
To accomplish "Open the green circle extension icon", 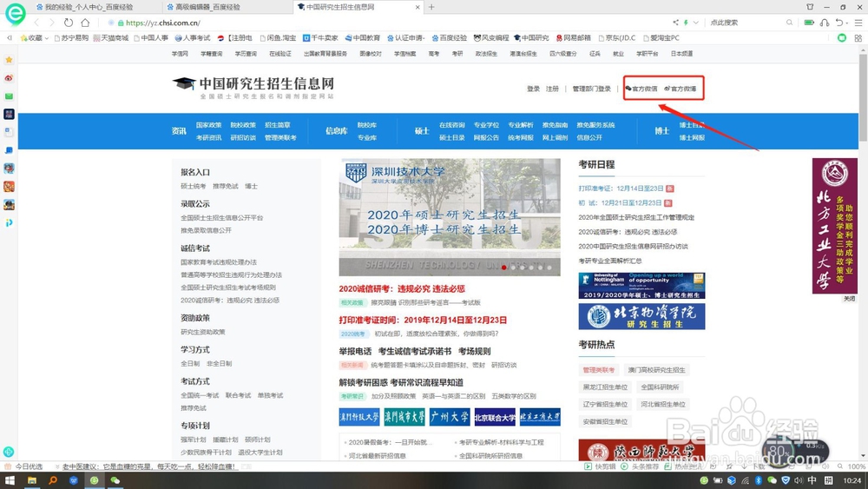I will tap(841, 37).
